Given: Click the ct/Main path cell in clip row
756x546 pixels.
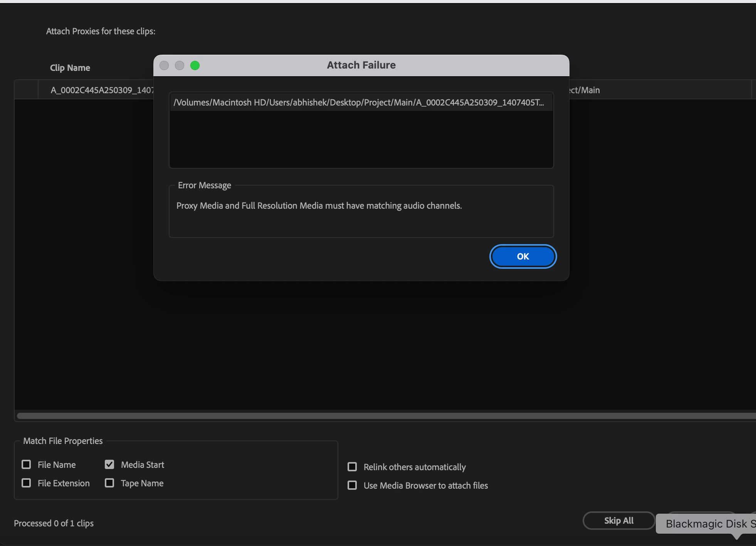Looking at the screenshot, I should [585, 90].
